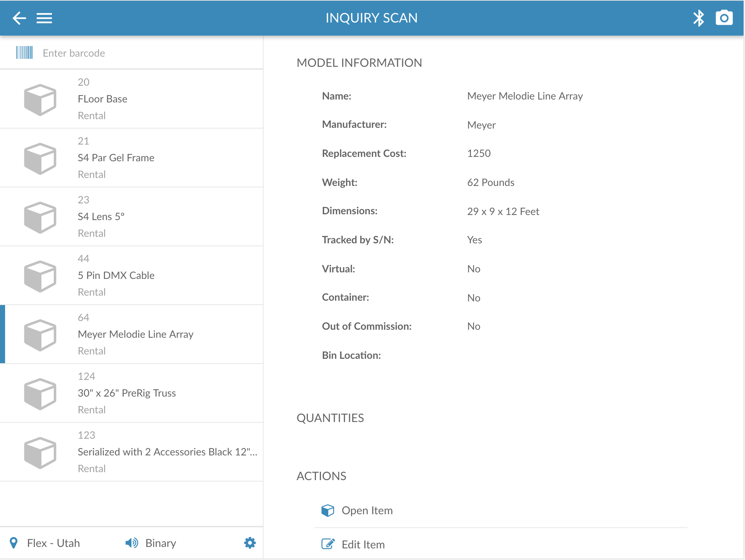
Task: Focus the Enter barcode field
Action: pyautogui.click(x=145, y=53)
